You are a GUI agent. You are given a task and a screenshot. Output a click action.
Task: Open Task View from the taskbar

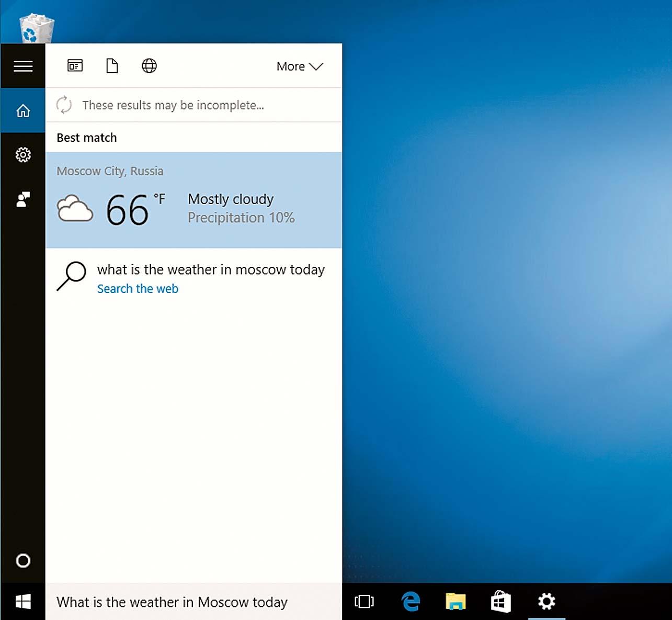364,602
